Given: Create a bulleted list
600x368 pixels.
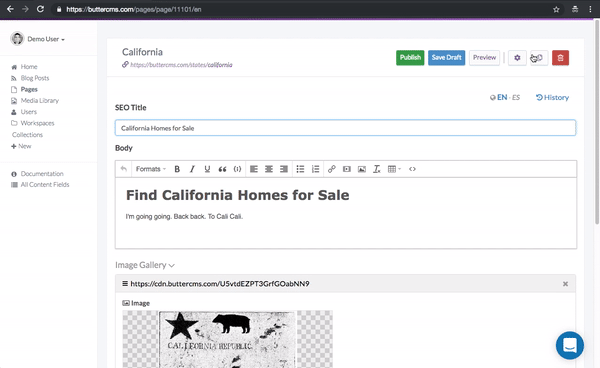Looking at the screenshot, I should coord(300,169).
